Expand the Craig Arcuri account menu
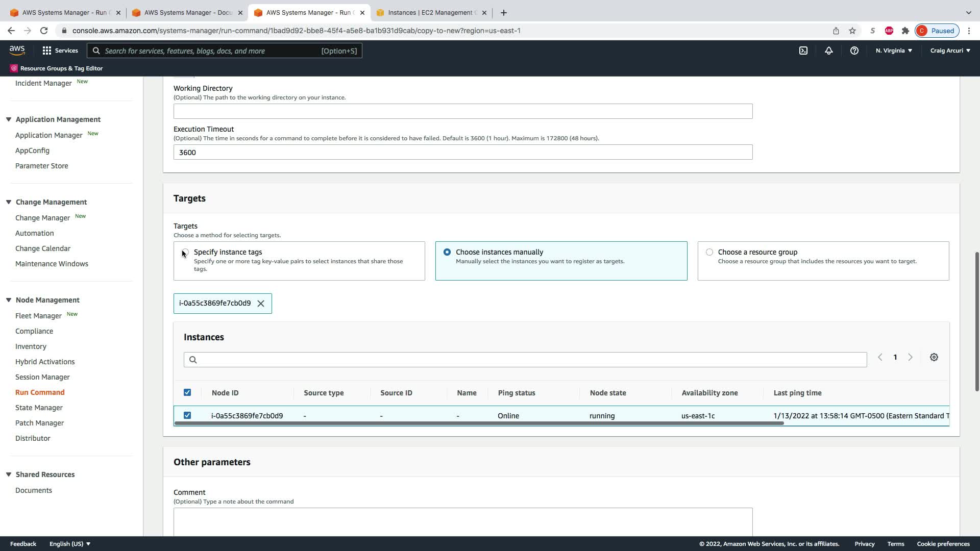 [x=950, y=51]
